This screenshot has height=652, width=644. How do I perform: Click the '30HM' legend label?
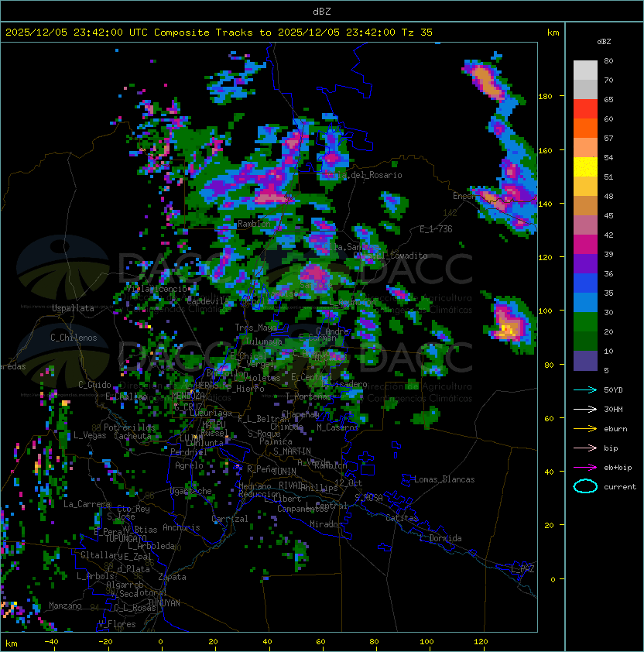613,410
